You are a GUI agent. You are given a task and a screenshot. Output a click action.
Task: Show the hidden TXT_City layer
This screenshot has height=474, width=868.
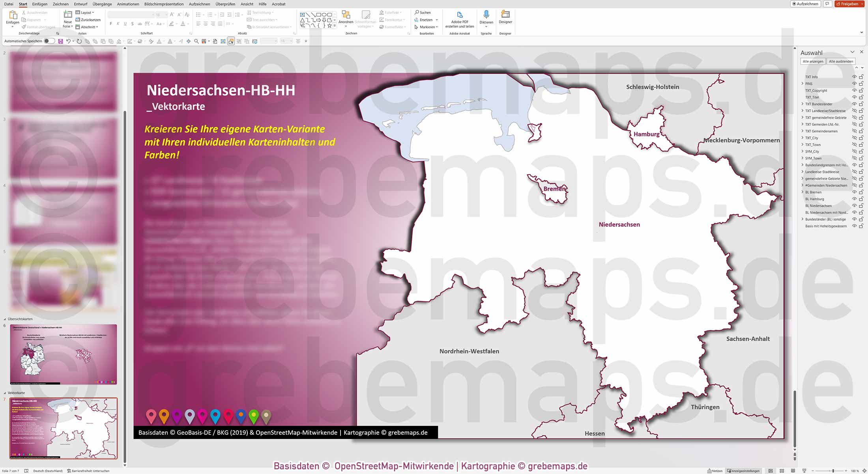pyautogui.click(x=854, y=138)
